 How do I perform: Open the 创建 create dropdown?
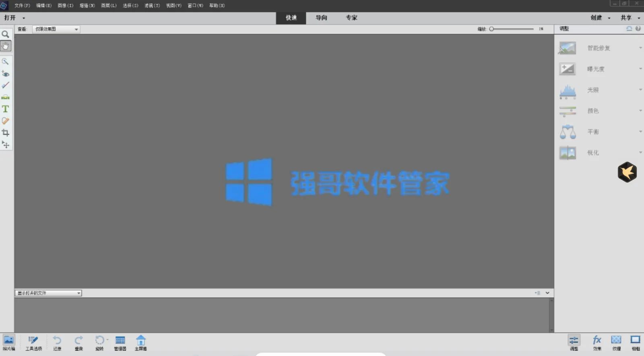click(x=600, y=18)
